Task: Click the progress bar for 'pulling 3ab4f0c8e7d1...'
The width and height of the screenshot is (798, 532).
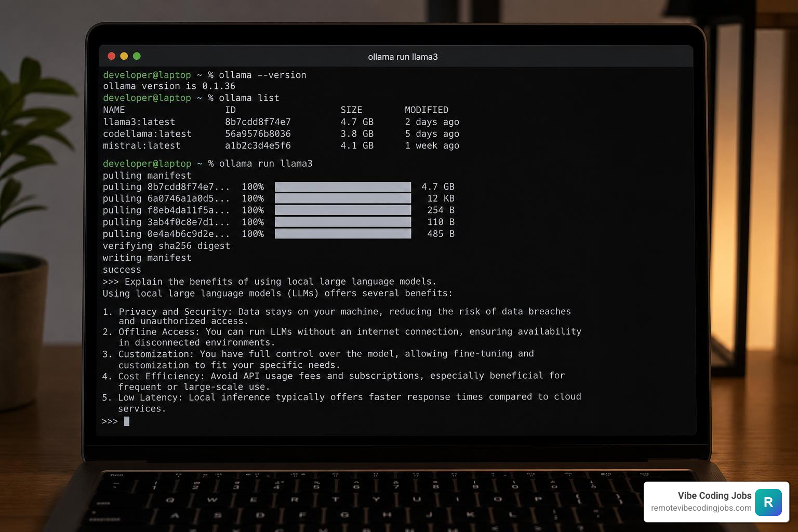Action: [343, 222]
